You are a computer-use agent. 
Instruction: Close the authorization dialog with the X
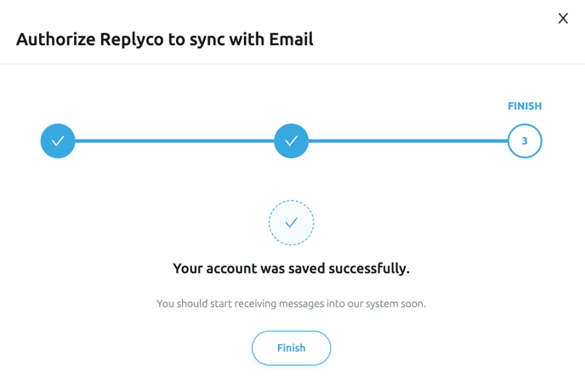(563, 19)
